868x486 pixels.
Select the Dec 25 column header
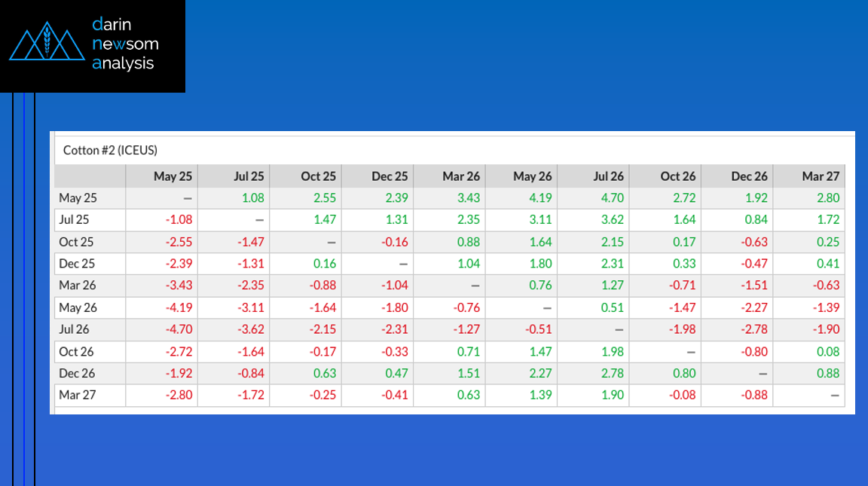click(x=390, y=176)
